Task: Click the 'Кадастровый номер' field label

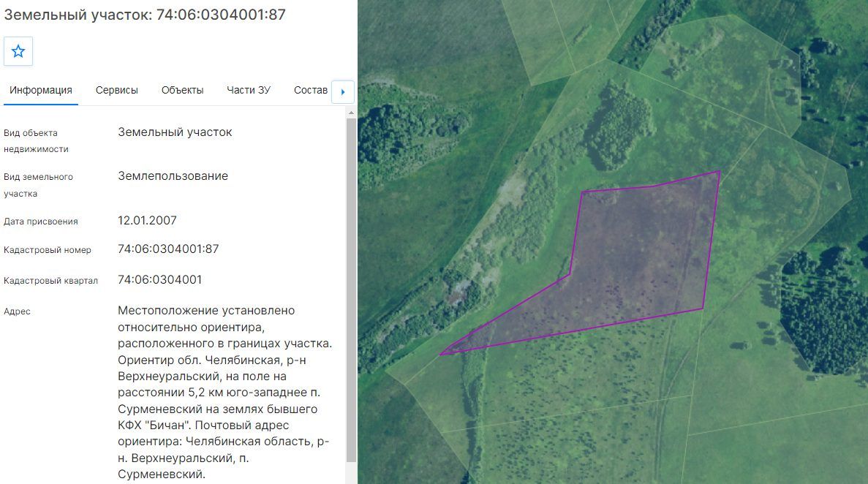Action: tap(48, 250)
